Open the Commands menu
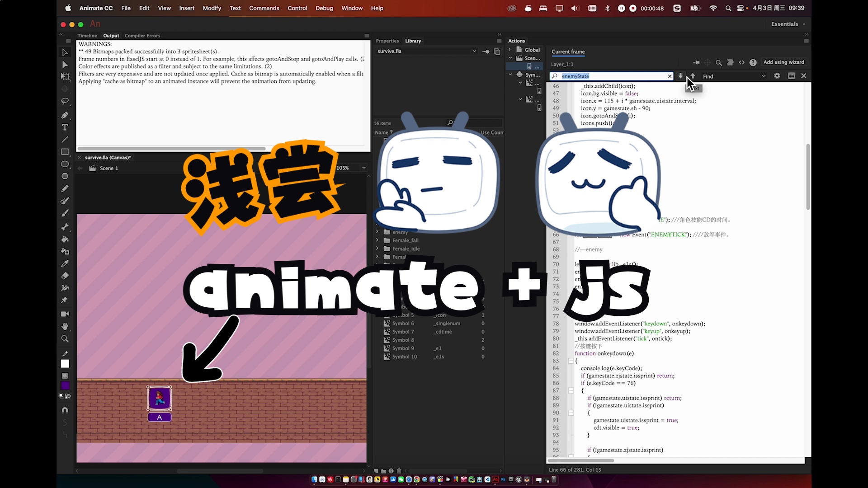 pyautogui.click(x=264, y=8)
